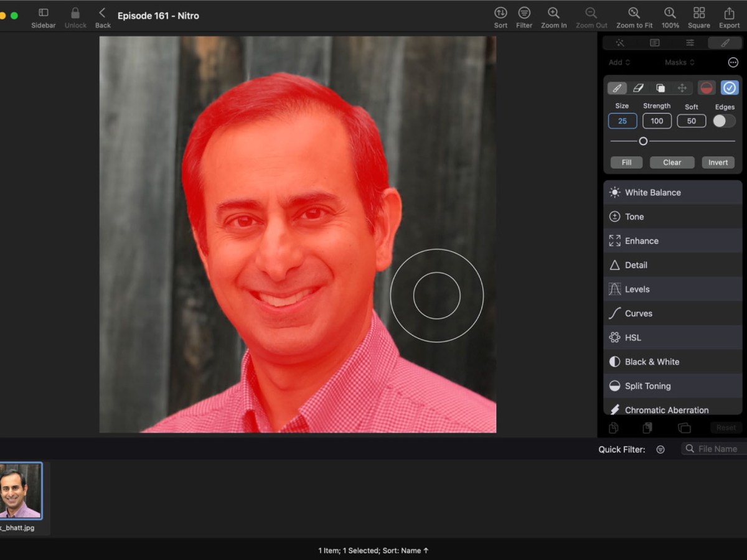The image size is (747, 560).
Task: Click the Strength value field
Action: click(x=657, y=121)
